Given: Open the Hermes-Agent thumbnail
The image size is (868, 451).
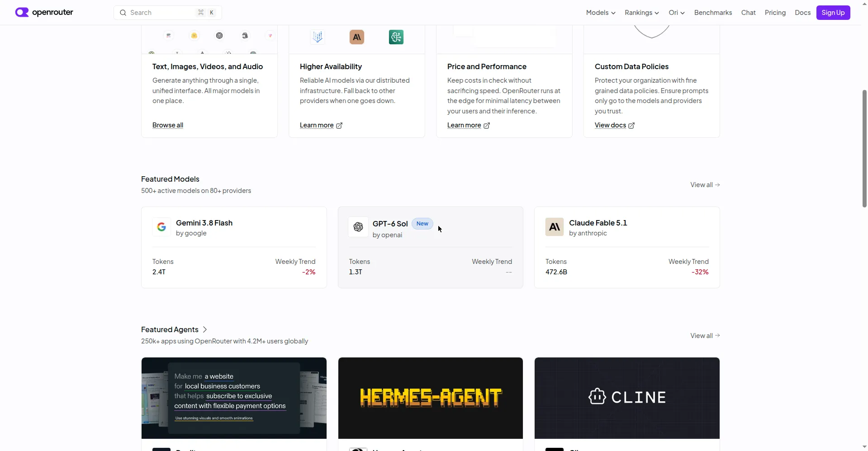Looking at the screenshot, I should click(x=430, y=398).
